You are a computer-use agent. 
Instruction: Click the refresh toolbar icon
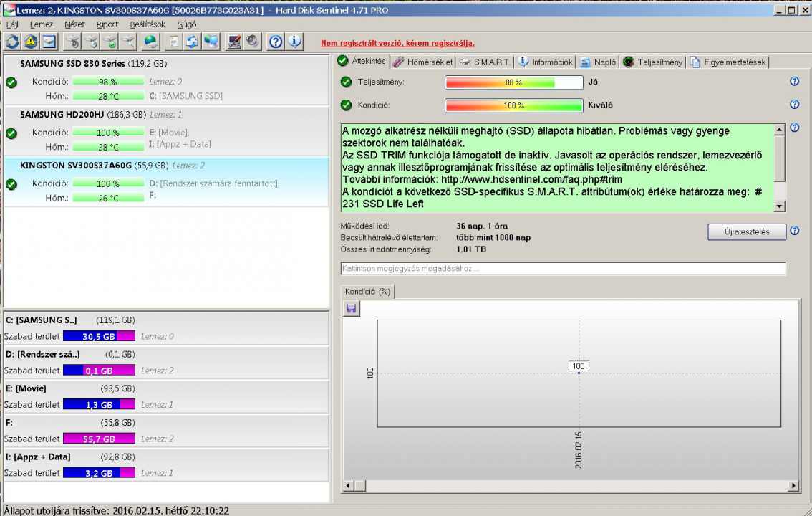[12, 42]
